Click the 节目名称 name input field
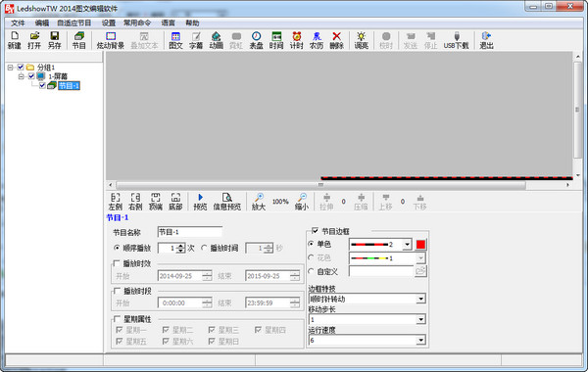Viewport: 588px width, 372px height. point(190,232)
